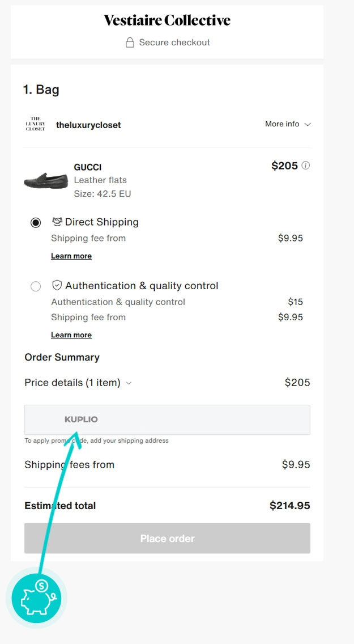The height and width of the screenshot is (644, 354).
Task: Click the teal piggy bank savings icon
Action: (x=36, y=597)
